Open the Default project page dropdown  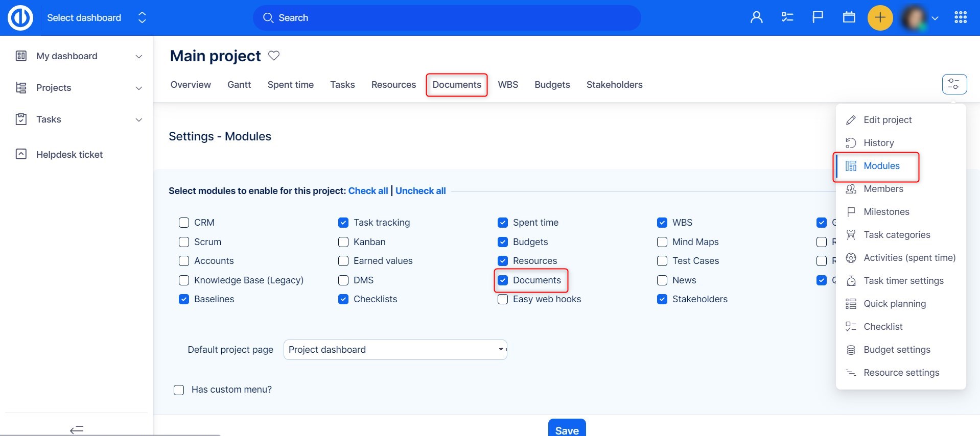point(395,350)
